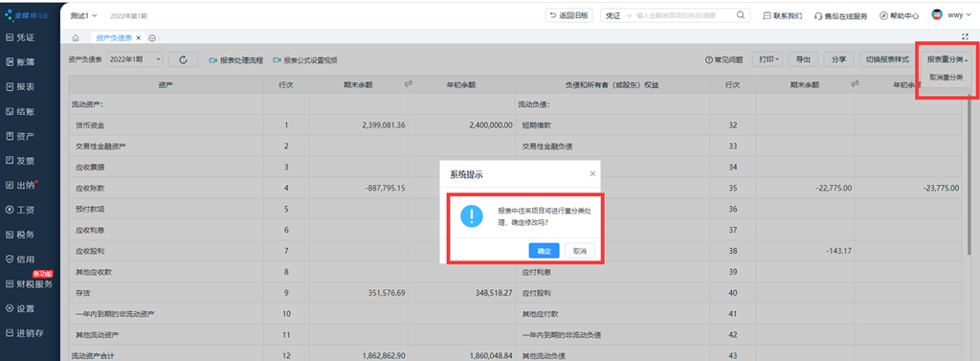Expand the 测试1 company selector
This screenshot has height=361, width=980.
tap(84, 15)
